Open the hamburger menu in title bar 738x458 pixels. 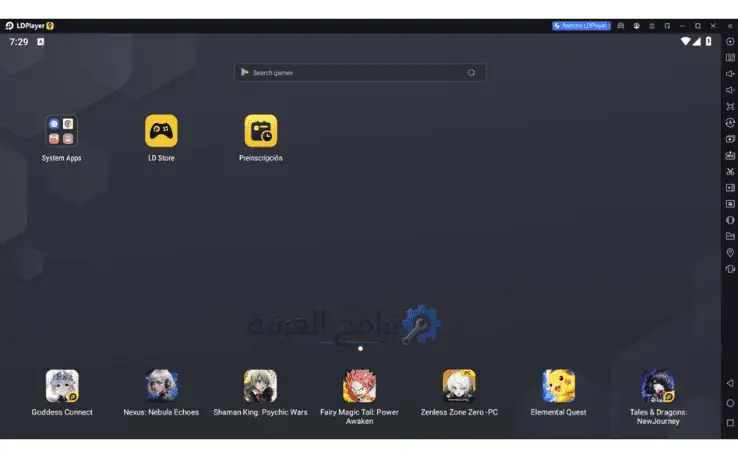[652, 26]
